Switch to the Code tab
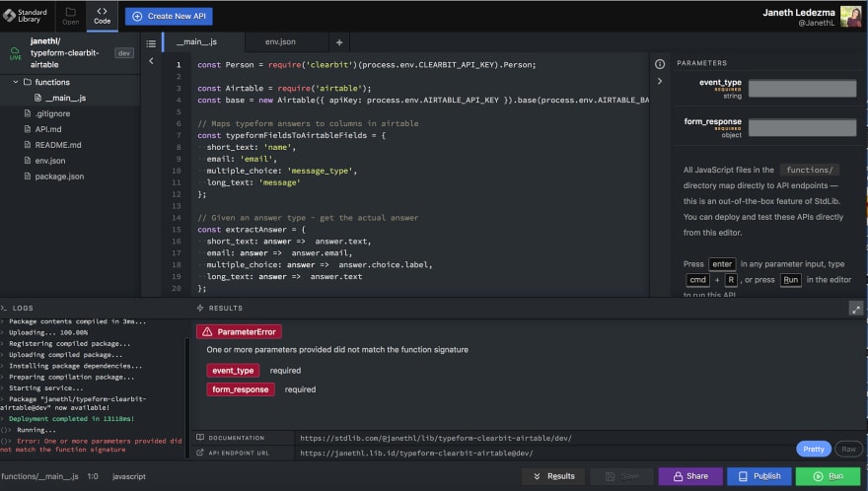This screenshot has height=491, width=868. coord(102,16)
